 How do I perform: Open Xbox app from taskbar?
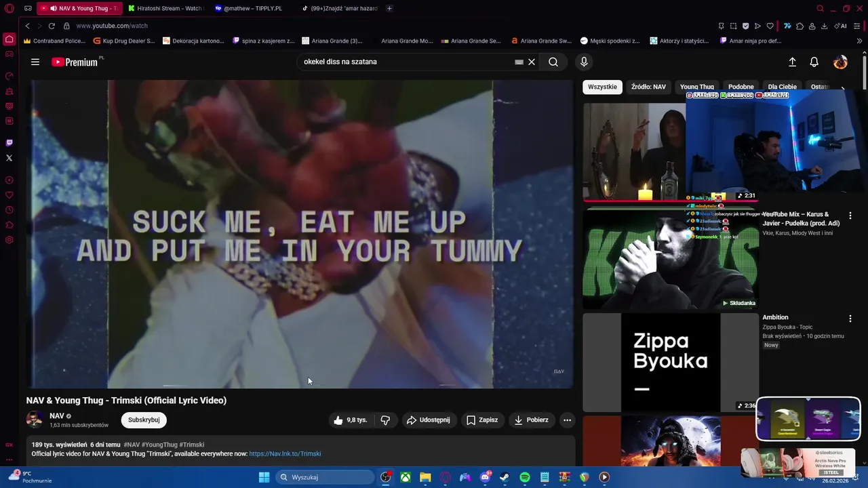[406, 477]
